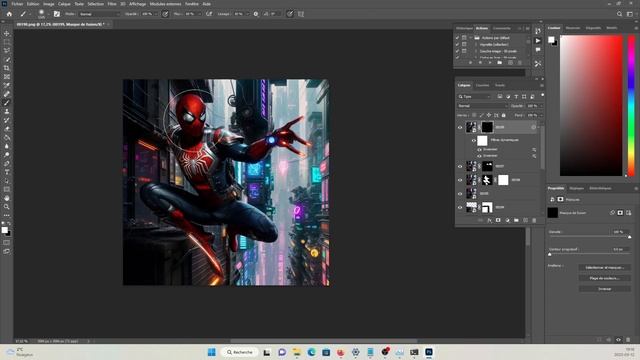The image size is (640, 360).
Task: Open the layer Opacité dropdown
Action: coord(541,106)
